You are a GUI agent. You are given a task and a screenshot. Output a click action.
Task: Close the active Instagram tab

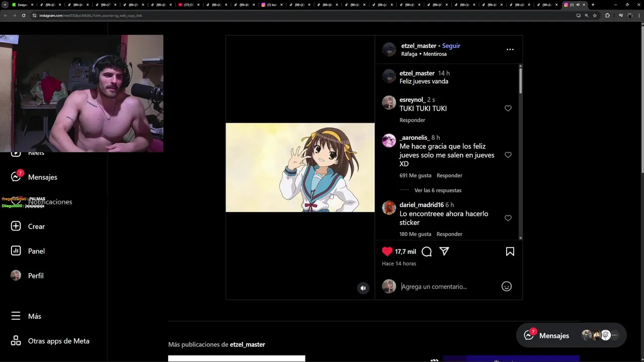tap(584, 5)
